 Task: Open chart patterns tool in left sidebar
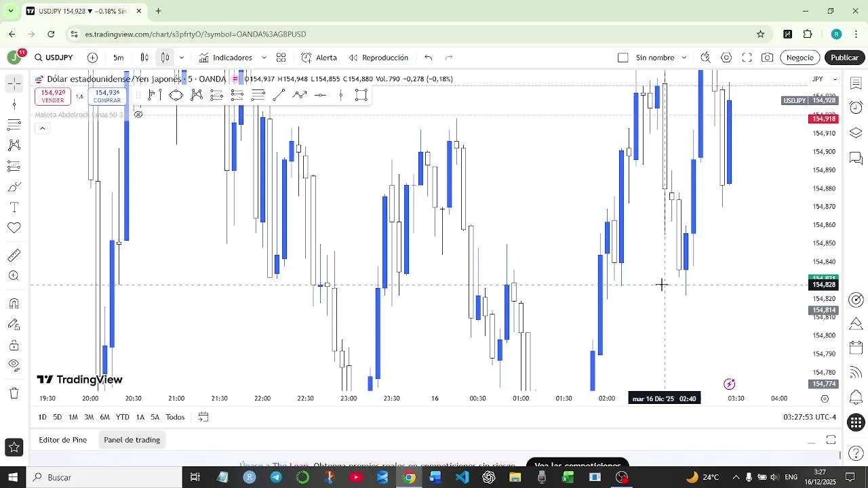coord(14,146)
